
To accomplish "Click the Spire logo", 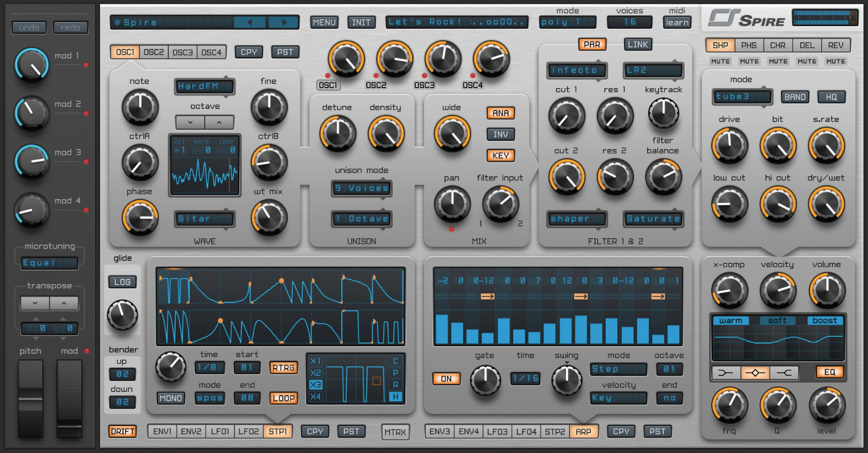I will pos(746,19).
